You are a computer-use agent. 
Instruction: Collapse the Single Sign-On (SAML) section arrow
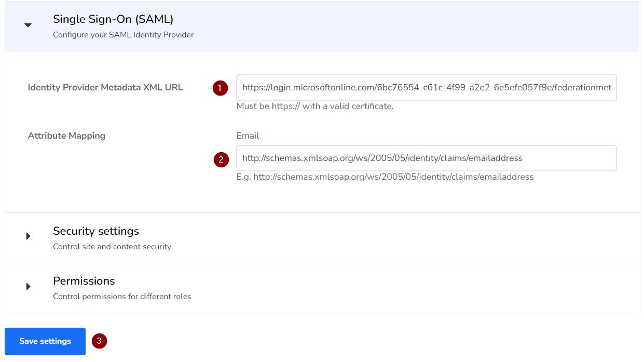click(x=28, y=25)
